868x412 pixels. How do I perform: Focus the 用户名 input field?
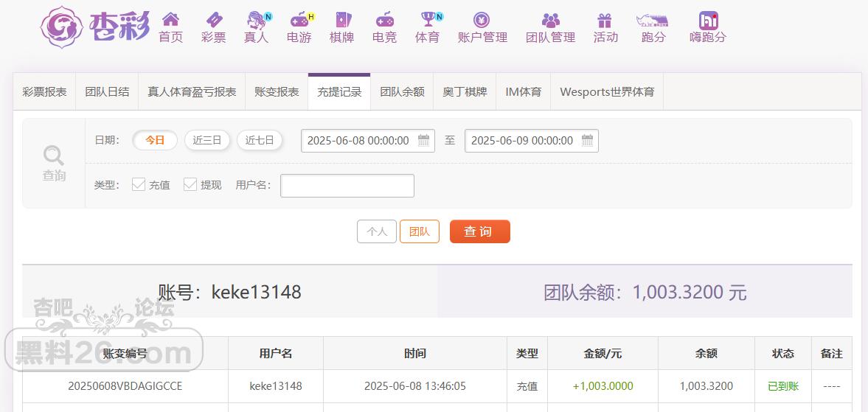point(347,186)
